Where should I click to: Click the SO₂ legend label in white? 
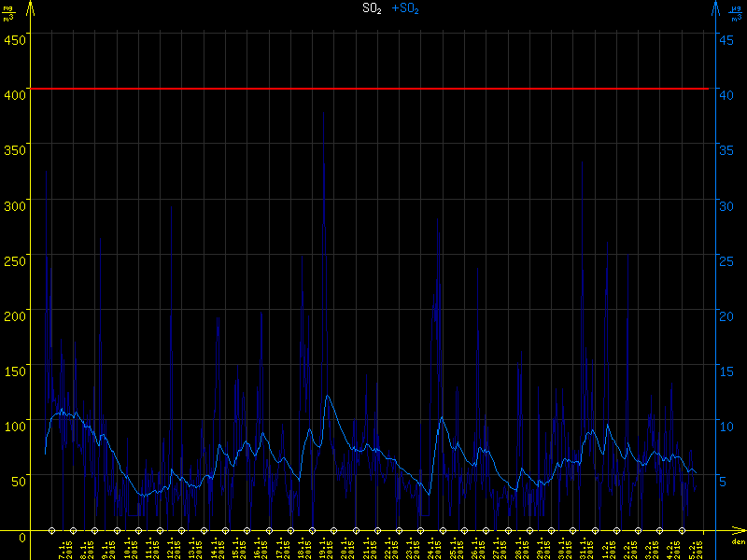372,8
